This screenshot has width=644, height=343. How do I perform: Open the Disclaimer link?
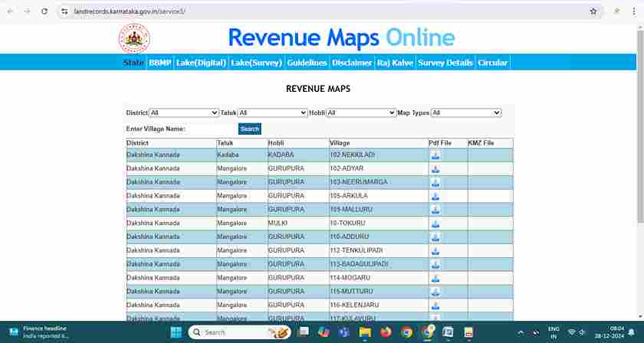352,63
